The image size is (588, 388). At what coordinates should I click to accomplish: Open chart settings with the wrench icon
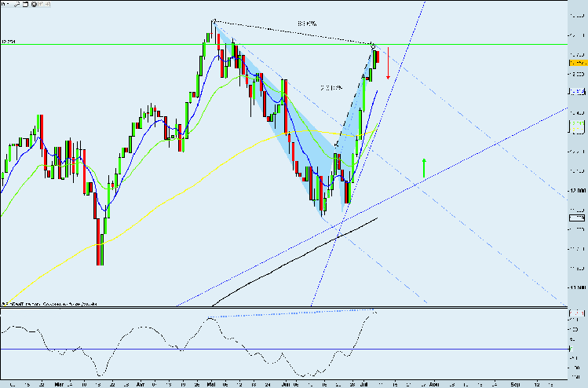click(x=16, y=4)
